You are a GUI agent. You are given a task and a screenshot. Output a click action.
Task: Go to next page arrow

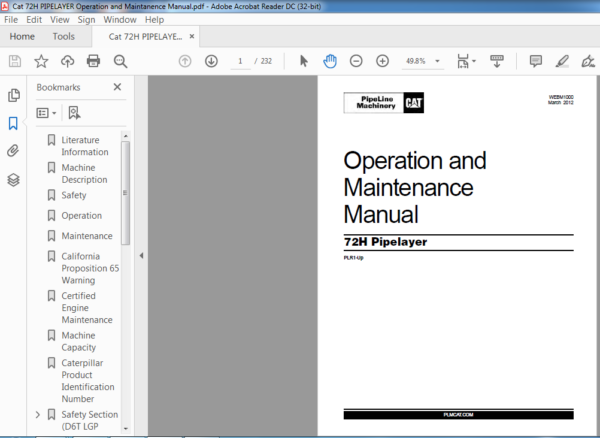pos(211,61)
